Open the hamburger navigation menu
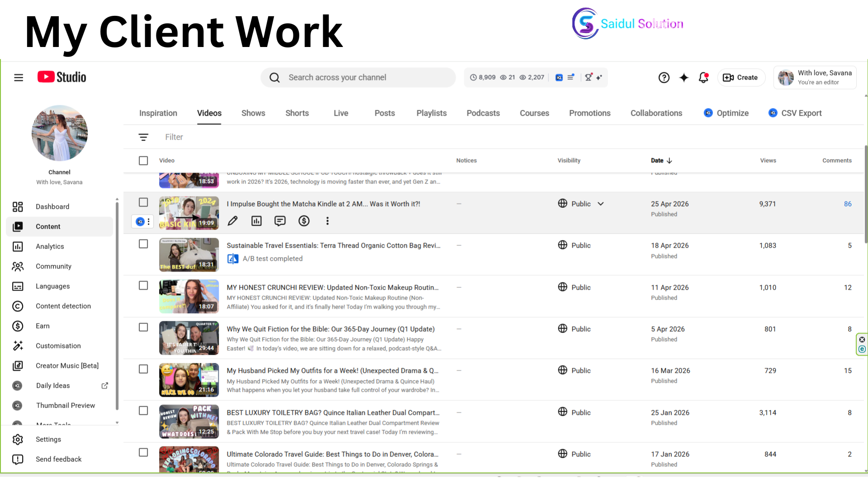The width and height of the screenshot is (868, 488). click(19, 78)
